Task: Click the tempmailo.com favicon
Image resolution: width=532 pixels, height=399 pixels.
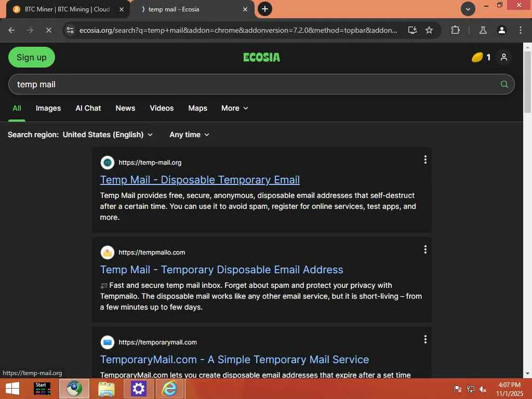Action: point(107,252)
